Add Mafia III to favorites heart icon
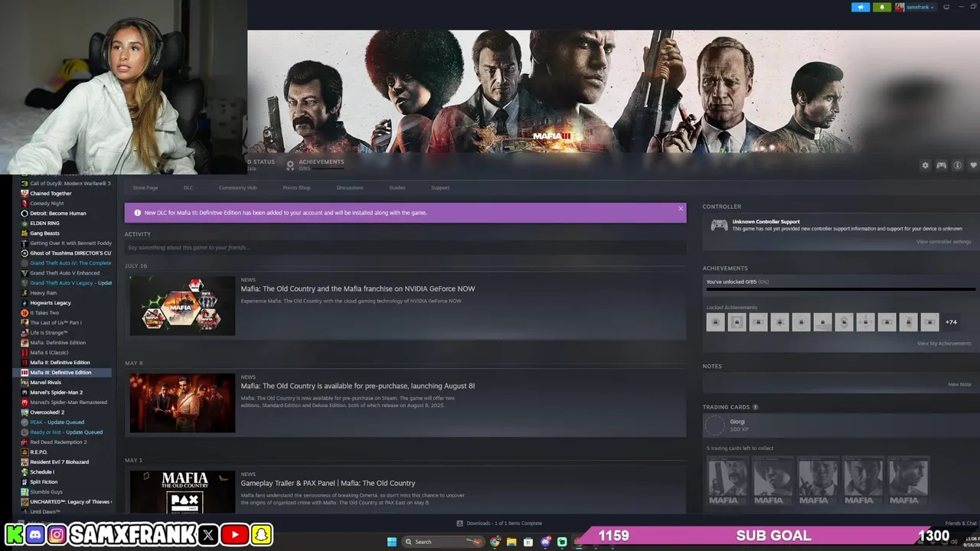 pyautogui.click(x=974, y=165)
